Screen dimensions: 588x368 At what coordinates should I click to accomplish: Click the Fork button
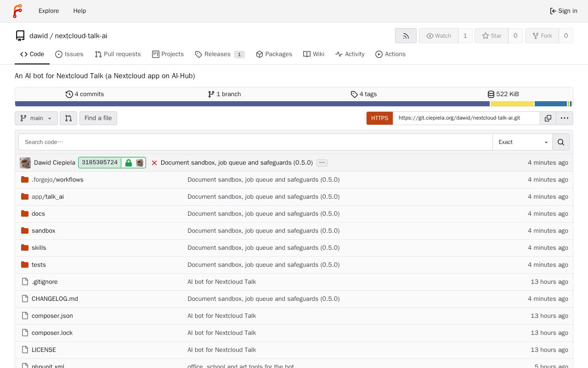coord(542,36)
